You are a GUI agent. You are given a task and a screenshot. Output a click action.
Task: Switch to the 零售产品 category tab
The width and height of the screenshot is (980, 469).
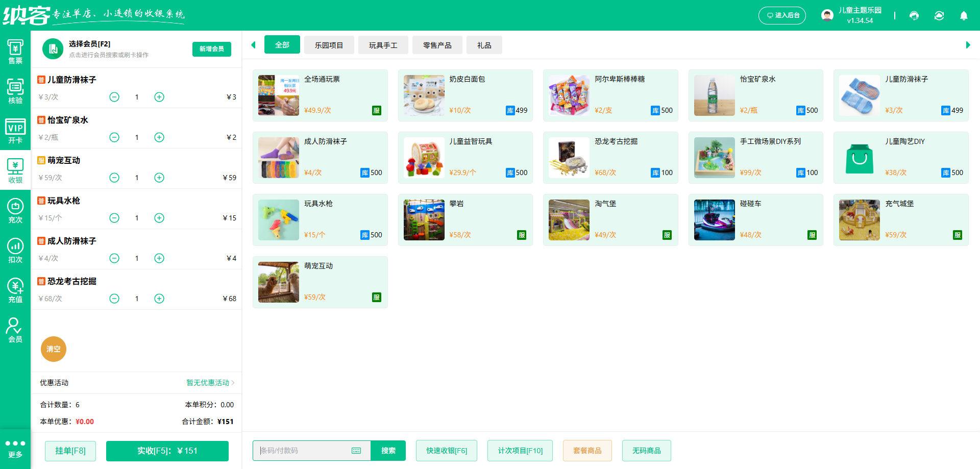437,45
